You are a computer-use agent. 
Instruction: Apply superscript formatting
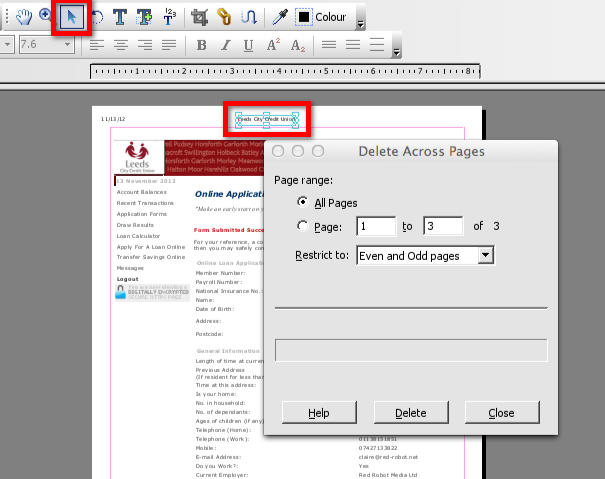point(273,45)
